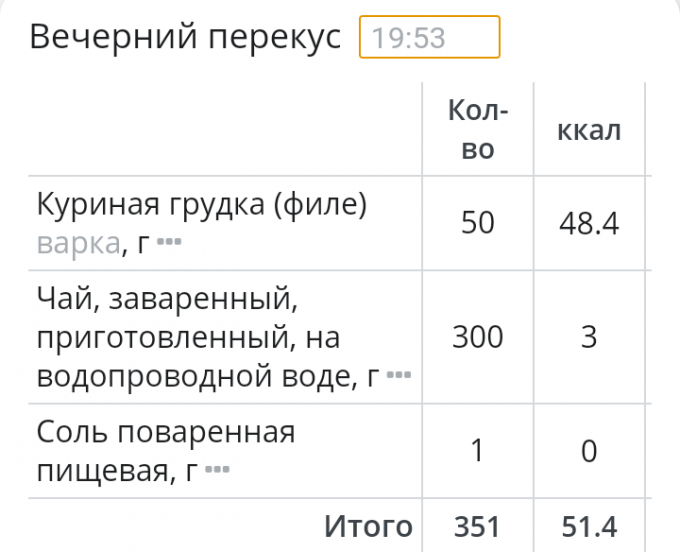Screen dimensions: 680x552
Task: Open options dots for table salt row
Action: 217,470
